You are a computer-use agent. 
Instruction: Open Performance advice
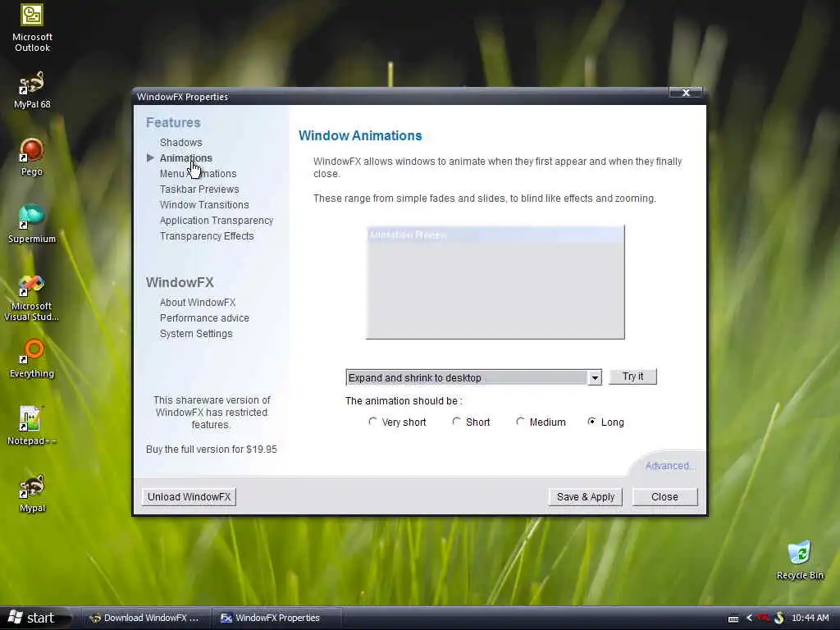point(204,317)
